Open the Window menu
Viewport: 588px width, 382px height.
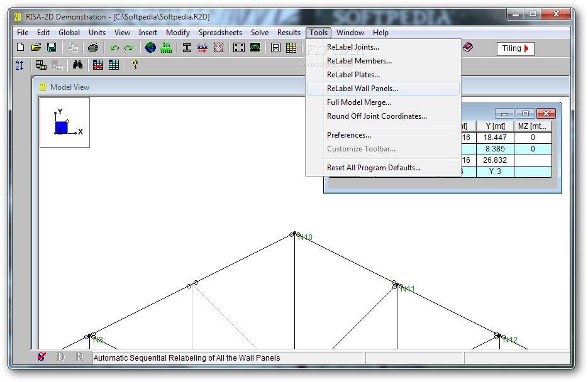click(350, 33)
